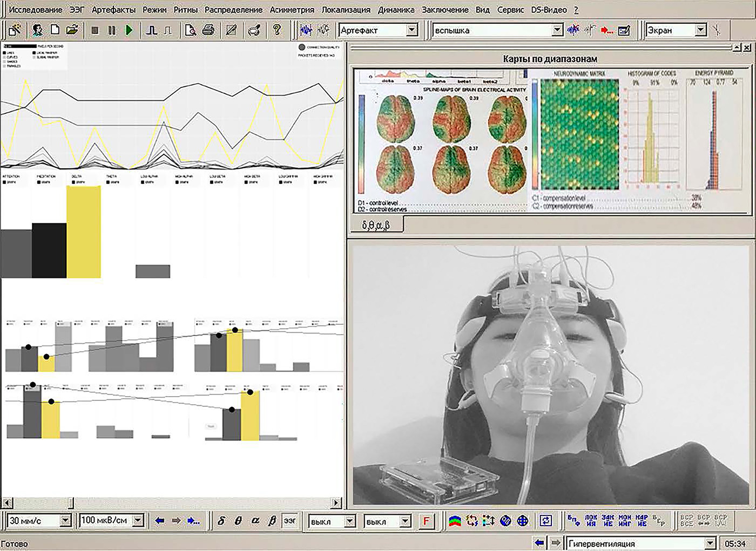The height and width of the screenshot is (551, 756).
Task: Click the crossed-lines icon beside Экран
Action: (x=718, y=30)
